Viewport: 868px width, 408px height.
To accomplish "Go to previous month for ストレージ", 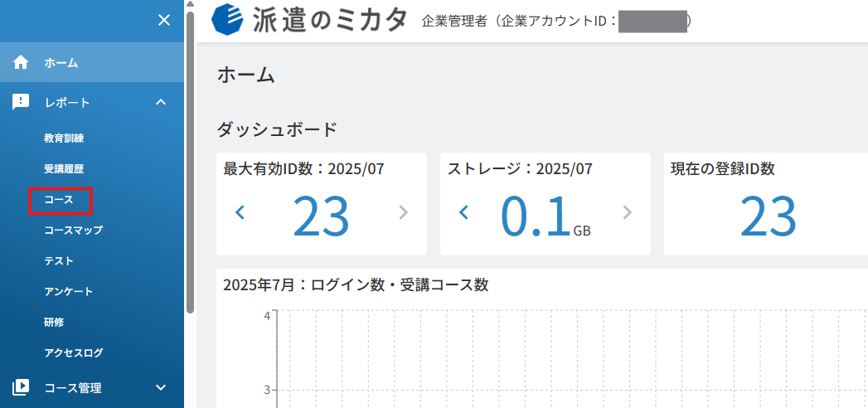I will coord(464,212).
